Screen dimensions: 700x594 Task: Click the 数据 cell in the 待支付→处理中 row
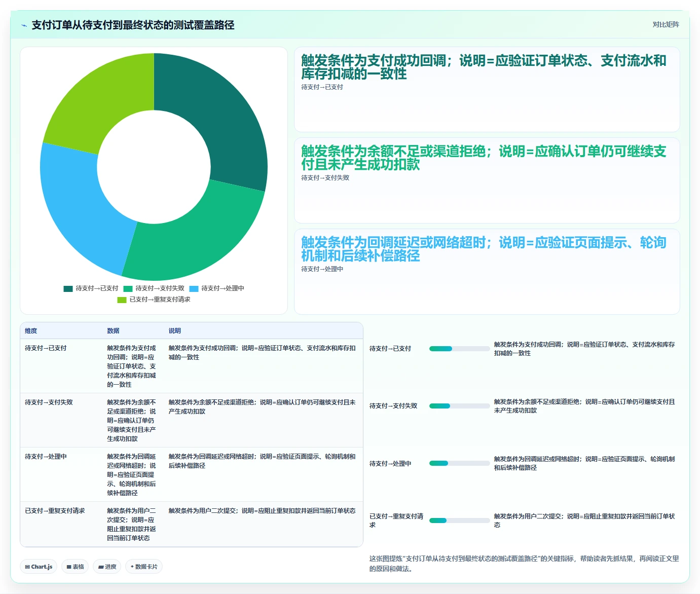[x=132, y=475]
